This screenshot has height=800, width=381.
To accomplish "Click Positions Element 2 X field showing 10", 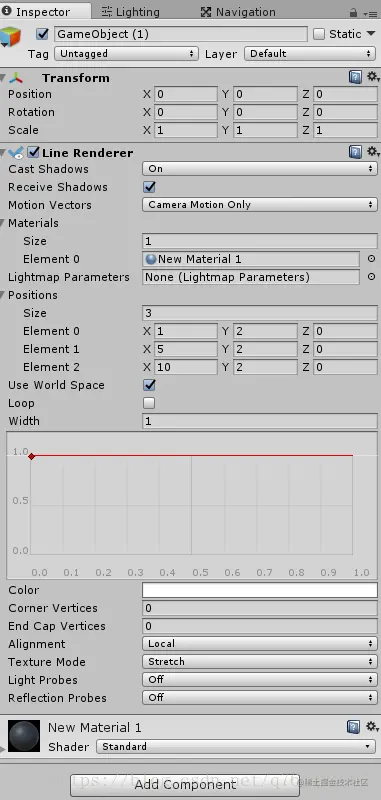I will tap(186, 367).
